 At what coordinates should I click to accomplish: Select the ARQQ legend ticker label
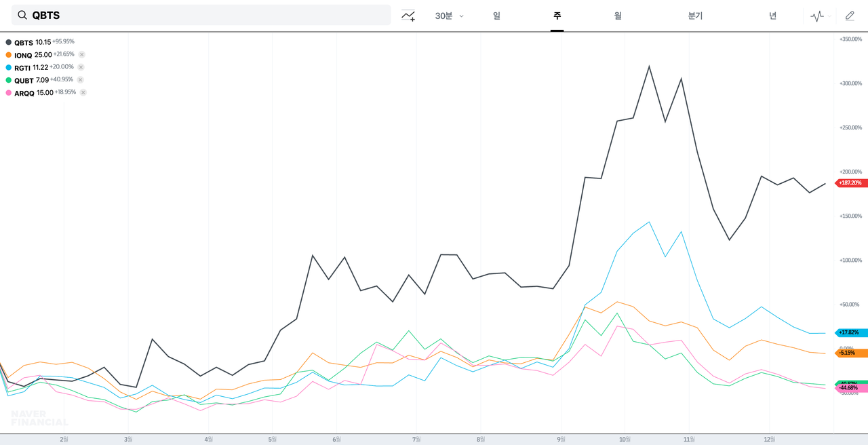[24, 93]
